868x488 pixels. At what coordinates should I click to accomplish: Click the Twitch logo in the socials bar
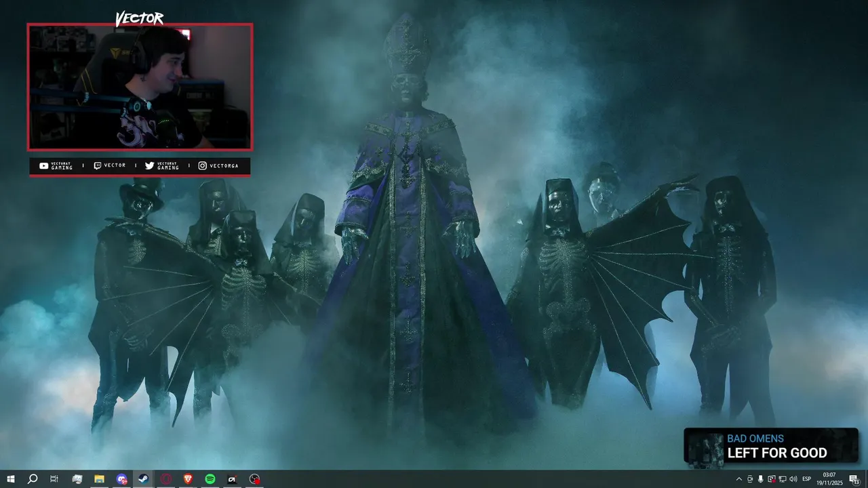click(x=97, y=165)
